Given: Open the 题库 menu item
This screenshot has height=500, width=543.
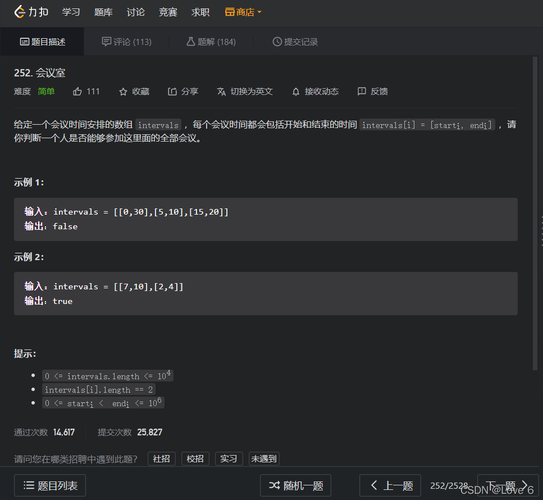Looking at the screenshot, I should point(103,12).
